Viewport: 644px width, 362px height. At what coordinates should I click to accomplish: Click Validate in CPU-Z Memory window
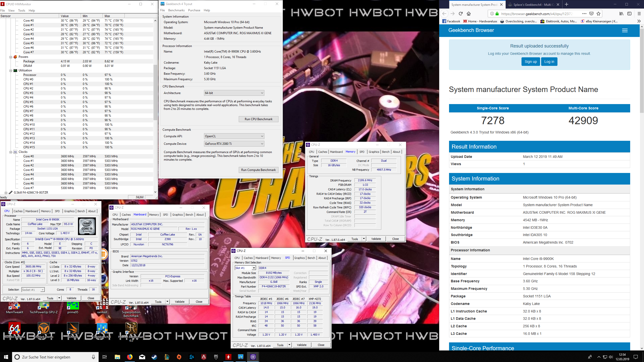[376, 239]
